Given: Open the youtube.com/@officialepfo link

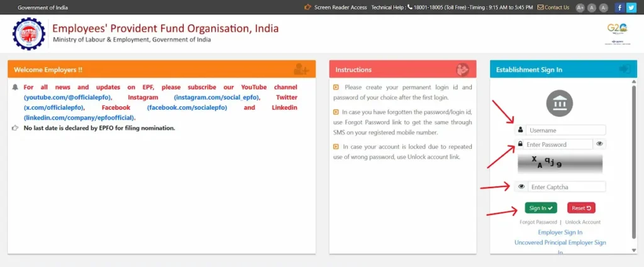Looking at the screenshot, I should click(x=67, y=98).
